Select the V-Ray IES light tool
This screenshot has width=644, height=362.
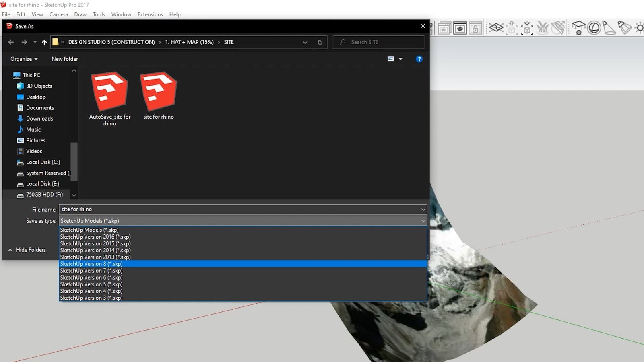(x=624, y=28)
